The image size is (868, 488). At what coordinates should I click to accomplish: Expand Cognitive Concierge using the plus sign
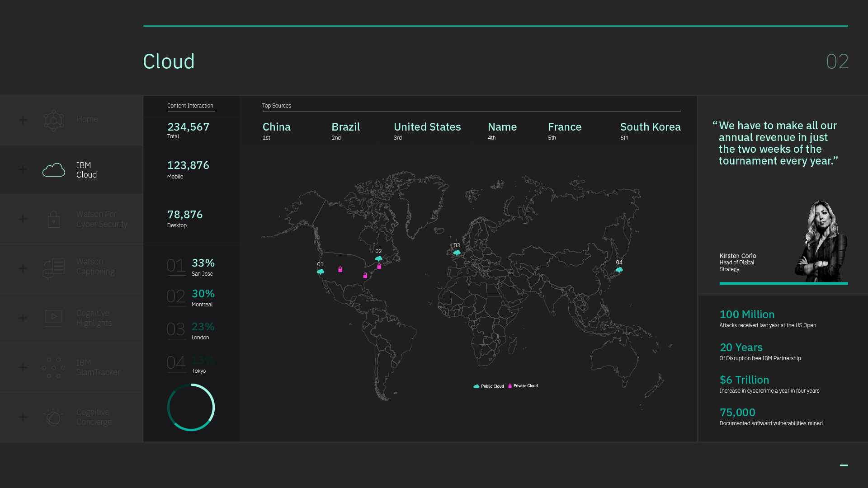[23, 417]
